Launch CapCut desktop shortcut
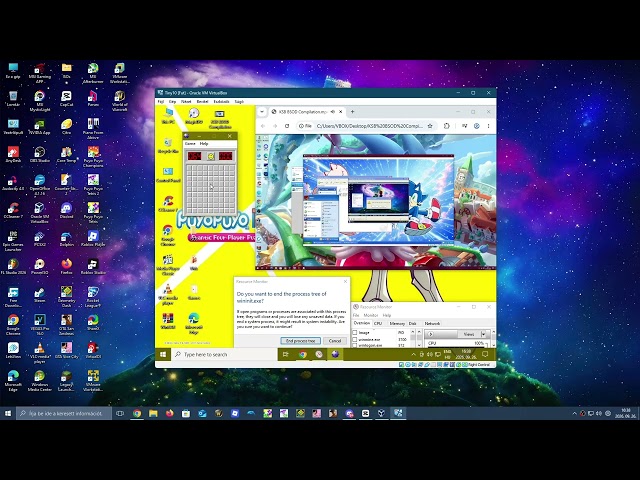Viewport: 640px width, 480px height. click(66, 99)
